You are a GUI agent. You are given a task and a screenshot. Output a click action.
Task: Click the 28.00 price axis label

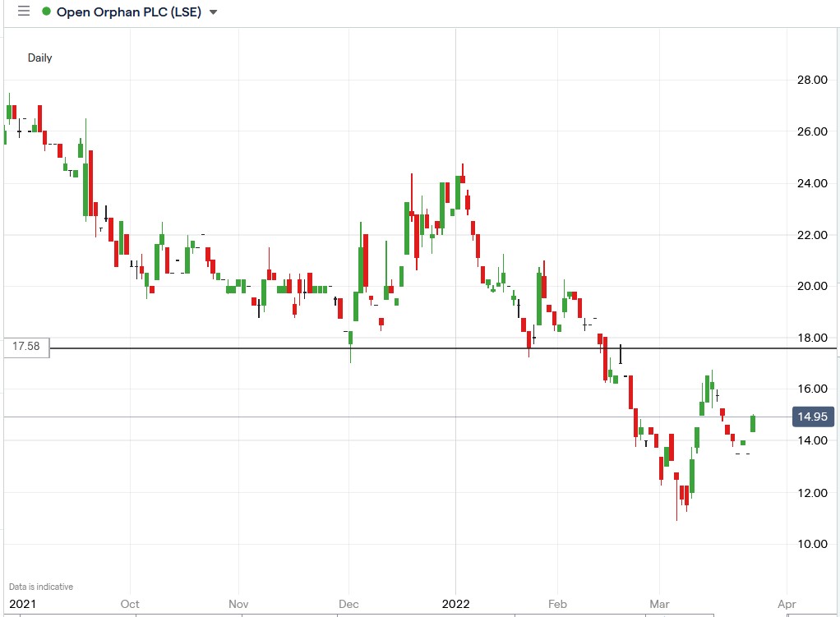point(812,80)
